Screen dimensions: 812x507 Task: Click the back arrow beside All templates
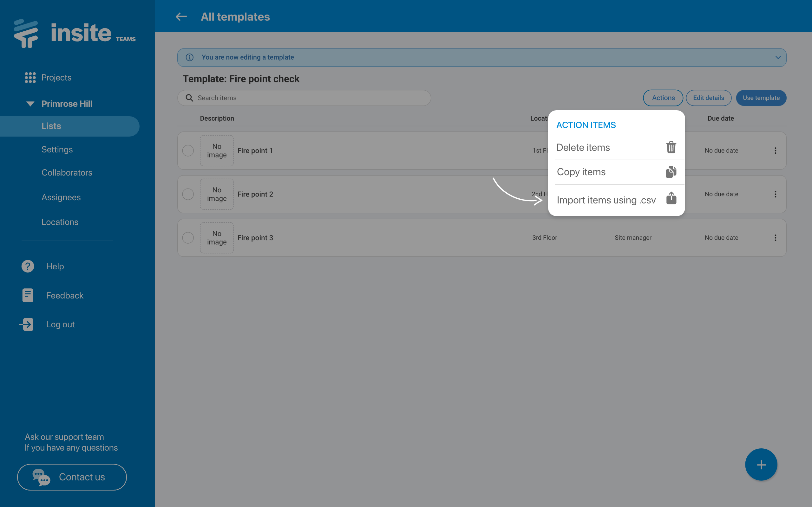181,16
